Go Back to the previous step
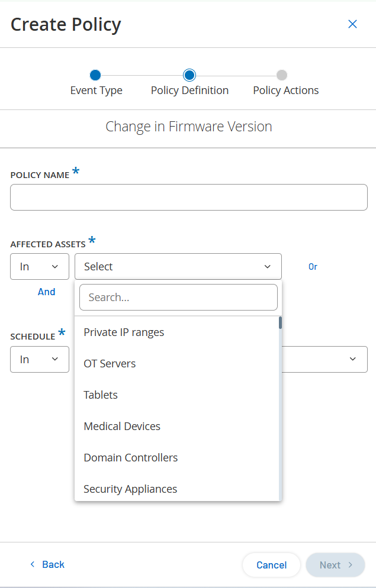This screenshot has width=376, height=588. pos(47,564)
